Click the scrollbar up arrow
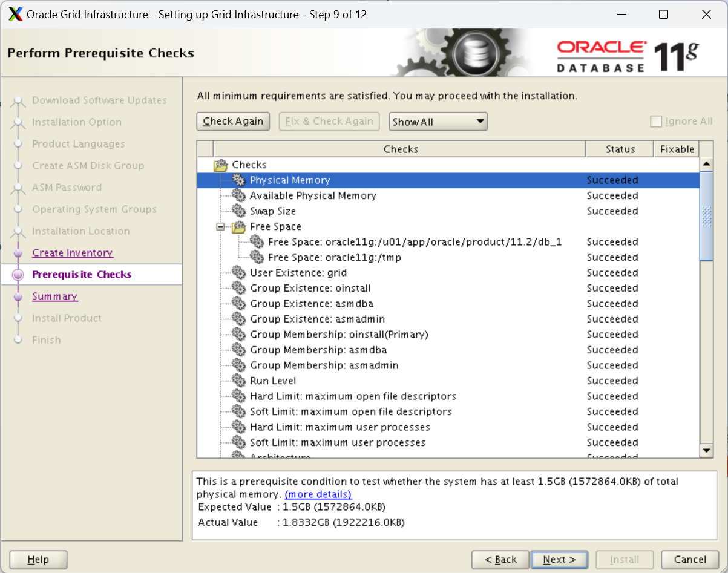The width and height of the screenshot is (728, 573). pos(706,164)
